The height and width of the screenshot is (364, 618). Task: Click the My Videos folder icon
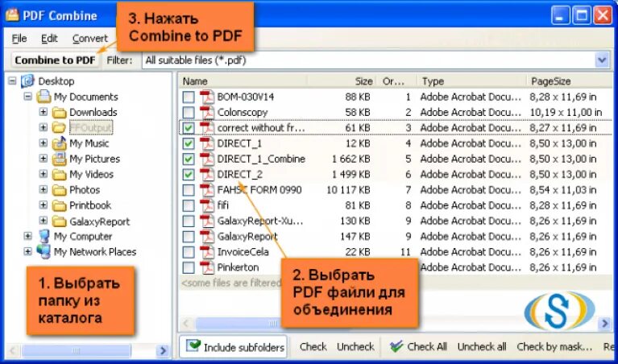tap(59, 174)
